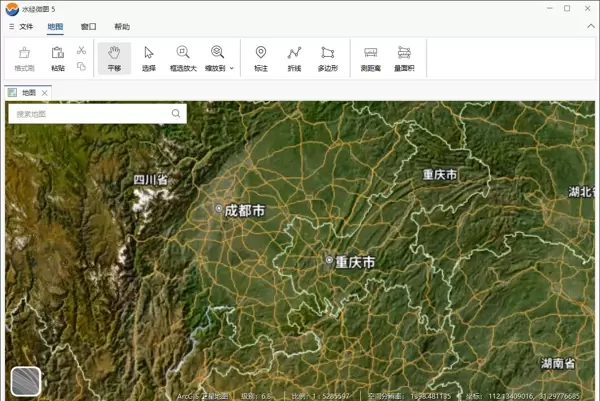Click the basemap switcher thumbnail
Viewport: 600px width, 401px height.
25,381
